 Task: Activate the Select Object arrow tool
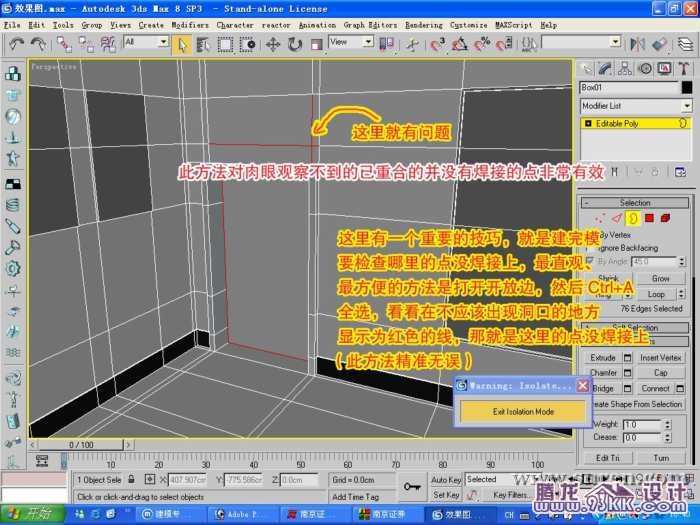(x=182, y=45)
